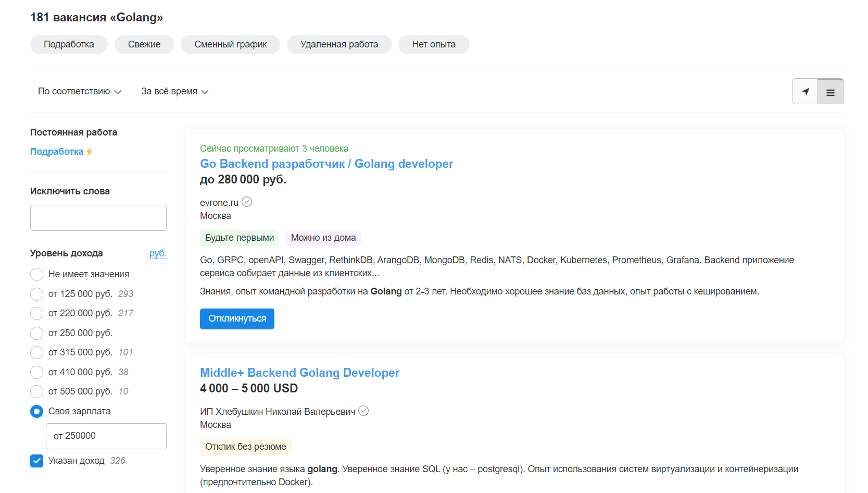Focus the custom salary field 'от 250000'
The height and width of the screenshot is (493, 868).
tap(106, 436)
